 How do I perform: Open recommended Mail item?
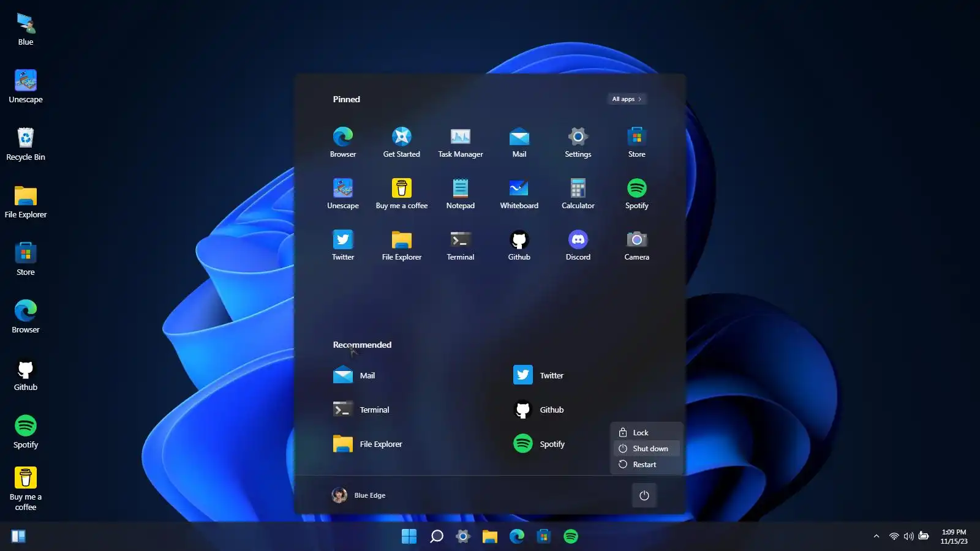click(x=354, y=375)
